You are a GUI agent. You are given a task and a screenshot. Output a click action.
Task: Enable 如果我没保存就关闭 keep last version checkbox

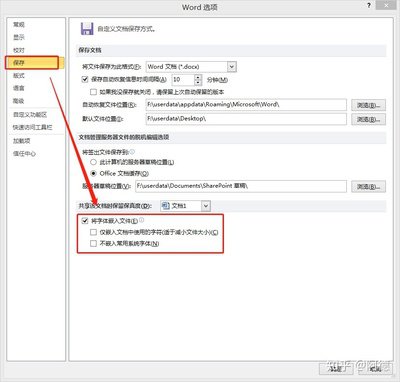pyautogui.click(x=93, y=92)
